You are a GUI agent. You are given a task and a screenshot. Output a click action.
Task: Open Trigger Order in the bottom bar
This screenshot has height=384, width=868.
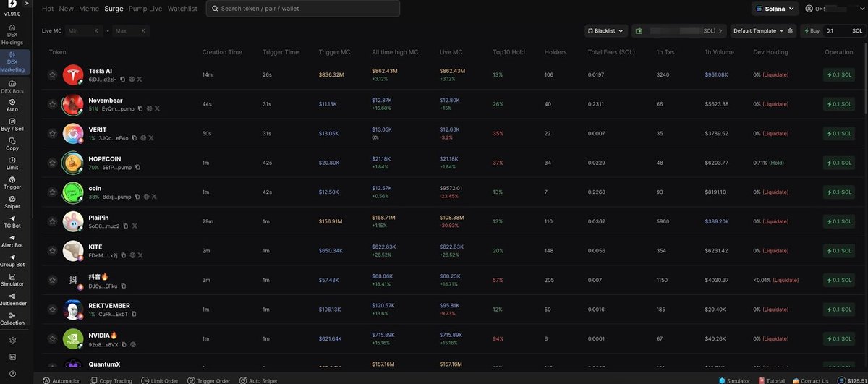[208, 380]
